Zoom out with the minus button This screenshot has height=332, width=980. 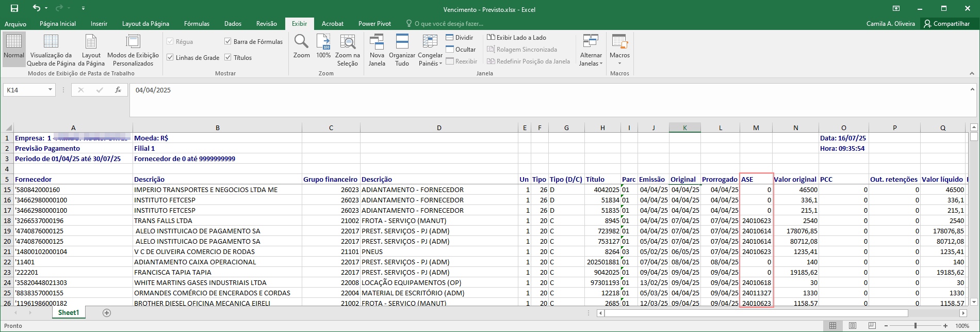pos(886,326)
